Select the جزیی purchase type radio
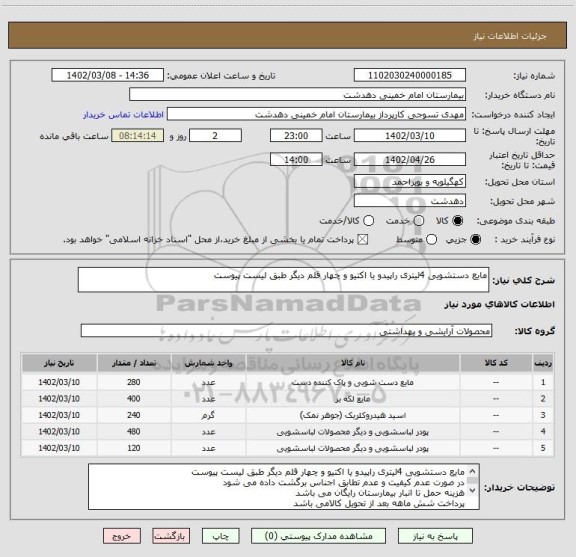576x557 pixels. [475, 240]
